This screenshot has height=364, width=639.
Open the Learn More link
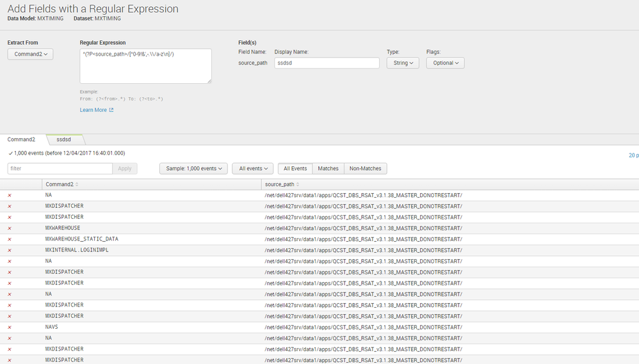[x=93, y=110]
